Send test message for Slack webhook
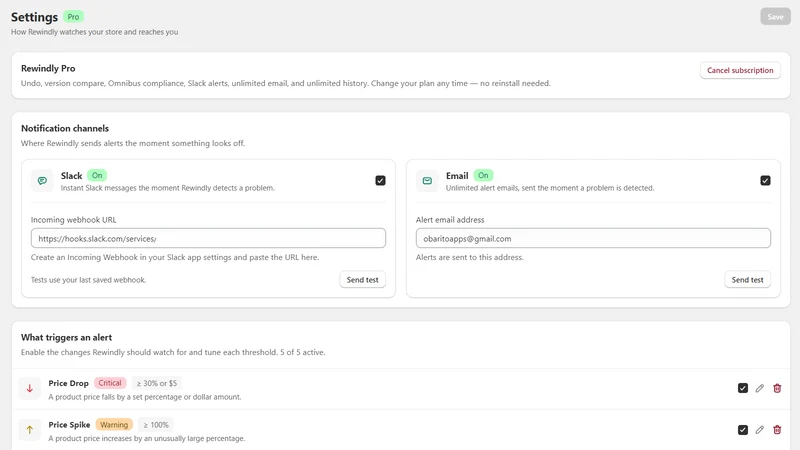 coord(362,280)
